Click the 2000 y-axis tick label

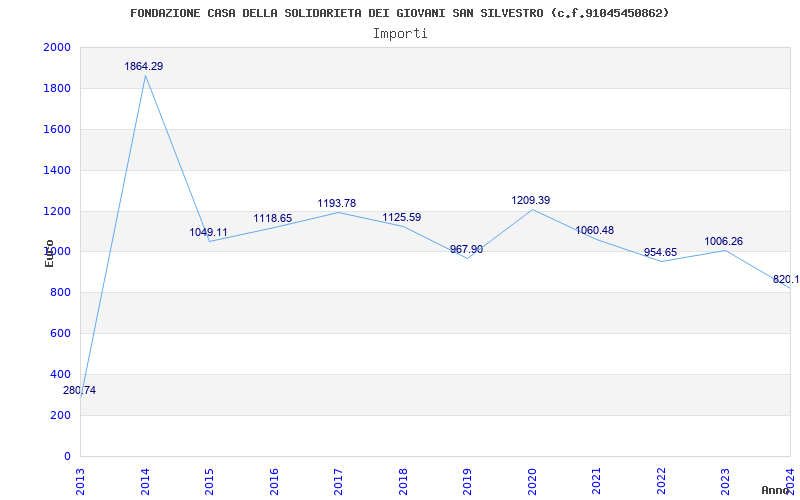[57, 48]
